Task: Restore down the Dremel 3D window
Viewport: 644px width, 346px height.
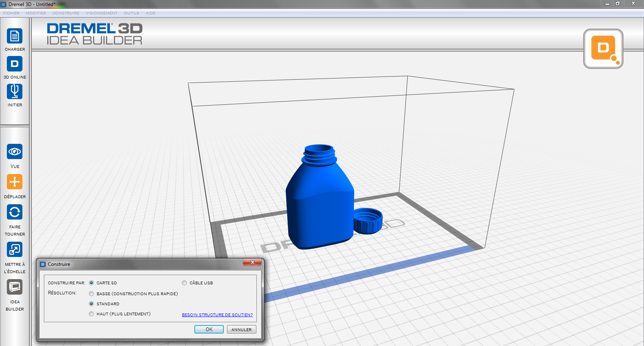Action: 618,4
